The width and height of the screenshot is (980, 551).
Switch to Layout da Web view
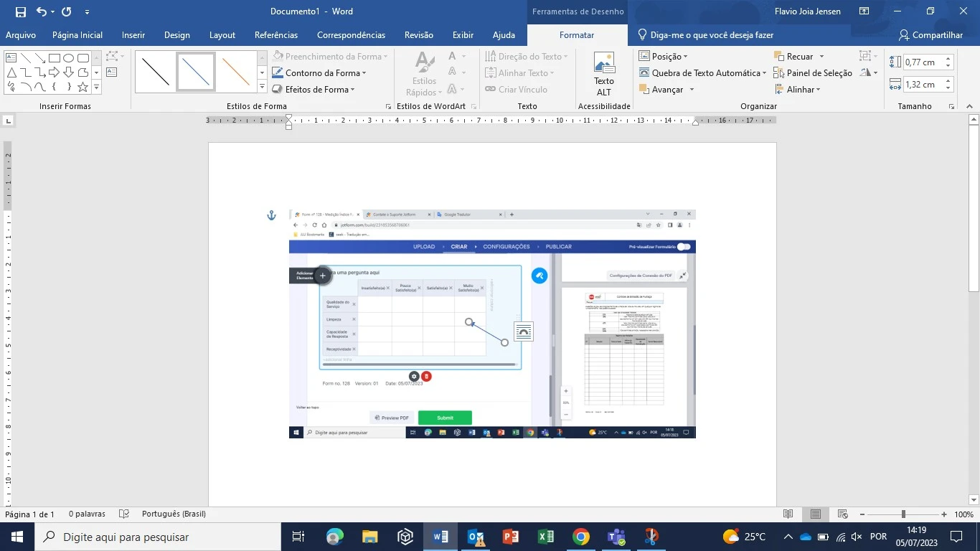843,514
